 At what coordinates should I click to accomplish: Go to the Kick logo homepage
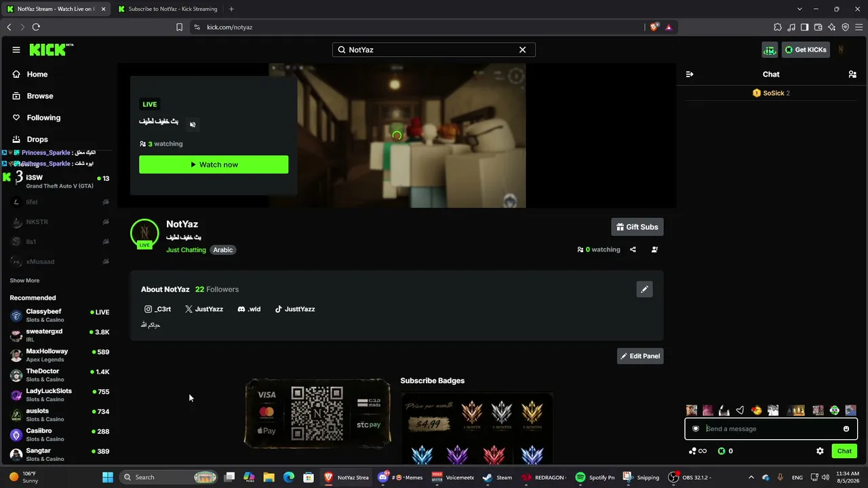click(52, 49)
